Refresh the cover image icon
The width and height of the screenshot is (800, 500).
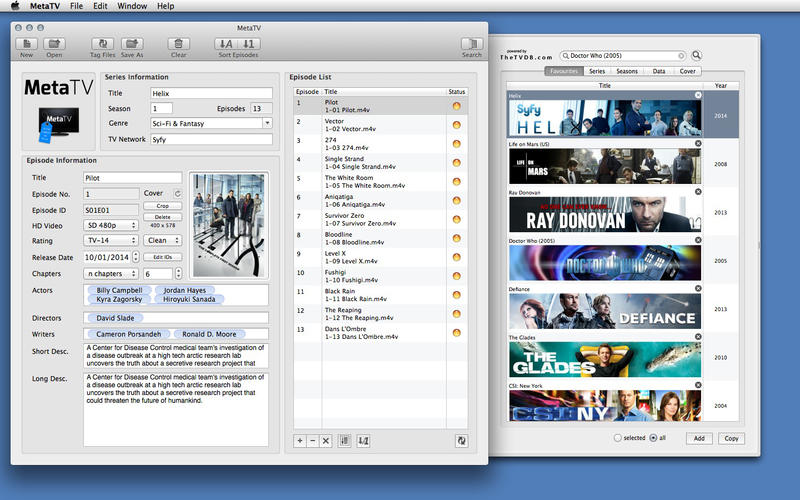point(178,193)
